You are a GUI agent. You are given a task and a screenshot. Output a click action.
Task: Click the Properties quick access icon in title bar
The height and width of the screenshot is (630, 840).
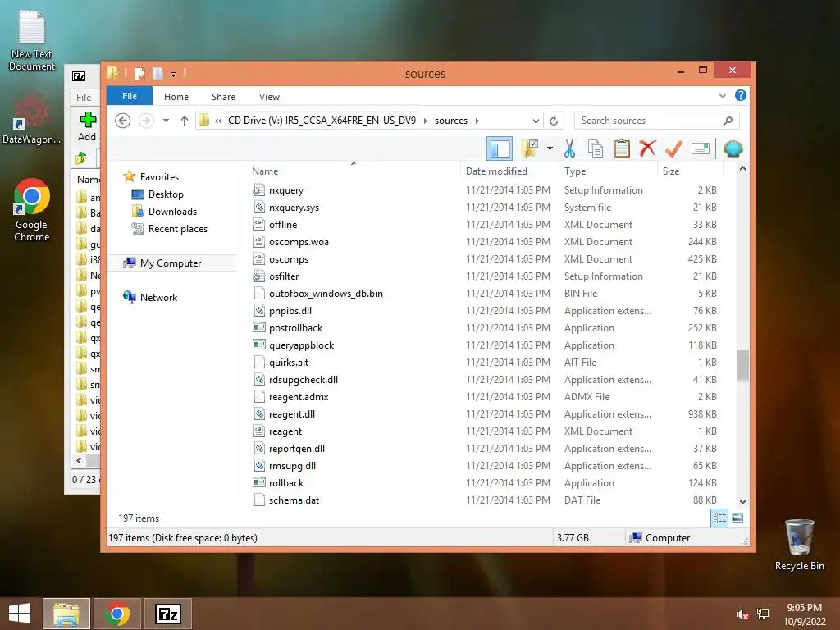[139, 73]
